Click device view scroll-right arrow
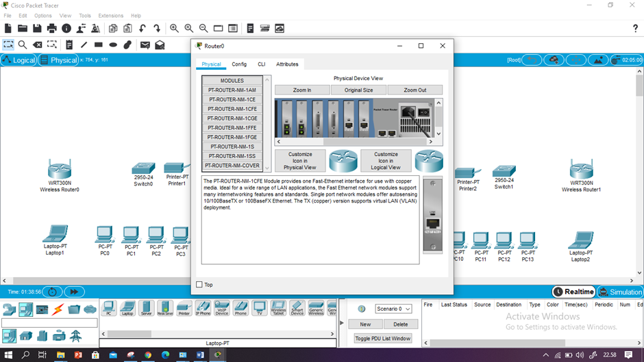This screenshot has width=644, height=362. (x=430, y=142)
